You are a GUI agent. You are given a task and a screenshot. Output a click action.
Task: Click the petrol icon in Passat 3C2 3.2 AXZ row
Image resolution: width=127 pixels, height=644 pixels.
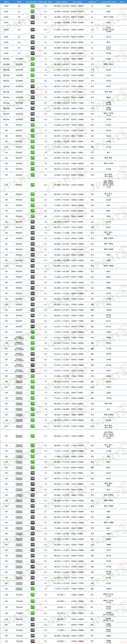click(x=33, y=205)
